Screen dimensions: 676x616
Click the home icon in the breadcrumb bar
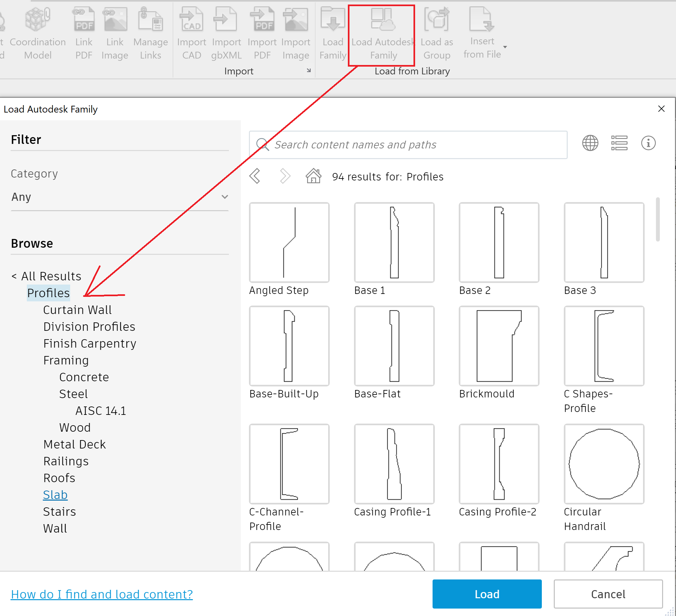pos(313,176)
